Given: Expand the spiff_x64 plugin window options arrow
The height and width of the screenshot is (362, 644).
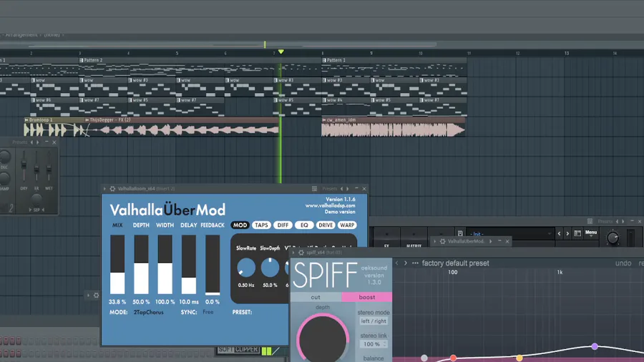Looking at the screenshot, I should 293,253.
